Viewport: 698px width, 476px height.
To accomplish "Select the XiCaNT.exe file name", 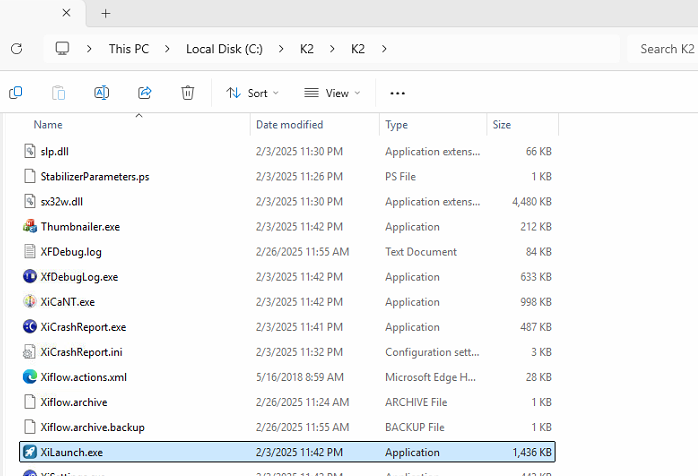I will tap(68, 302).
